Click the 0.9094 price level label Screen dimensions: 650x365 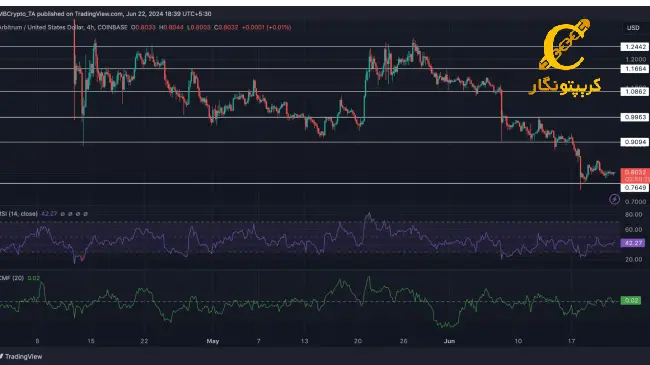635,142
